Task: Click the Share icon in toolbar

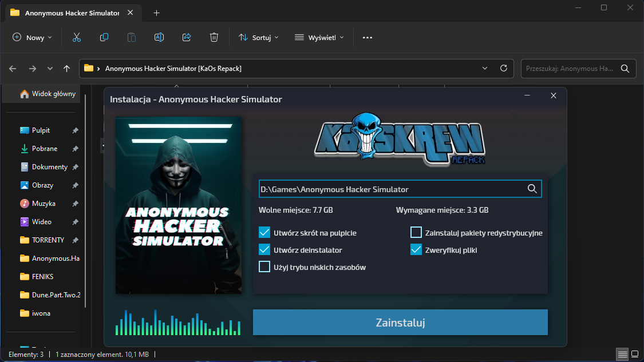Action: (187, 37)
